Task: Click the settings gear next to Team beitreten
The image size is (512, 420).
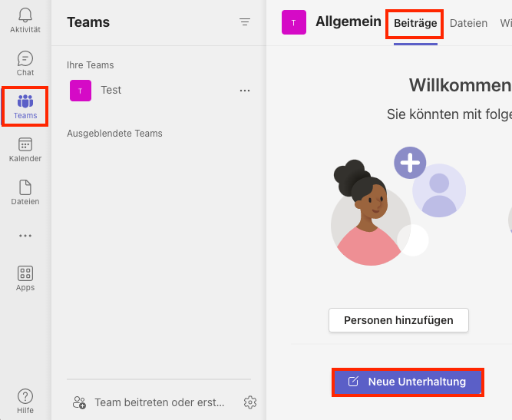Action: click(250, 402)
